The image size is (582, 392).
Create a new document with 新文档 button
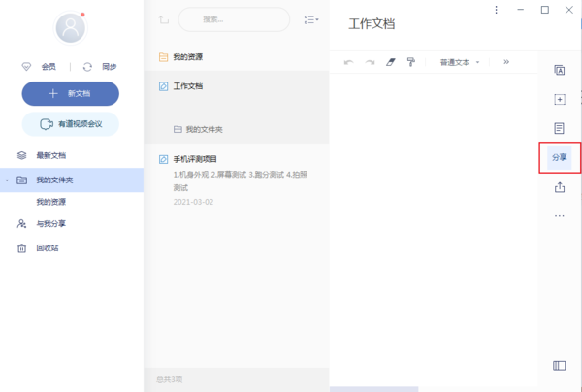point(71,93)
